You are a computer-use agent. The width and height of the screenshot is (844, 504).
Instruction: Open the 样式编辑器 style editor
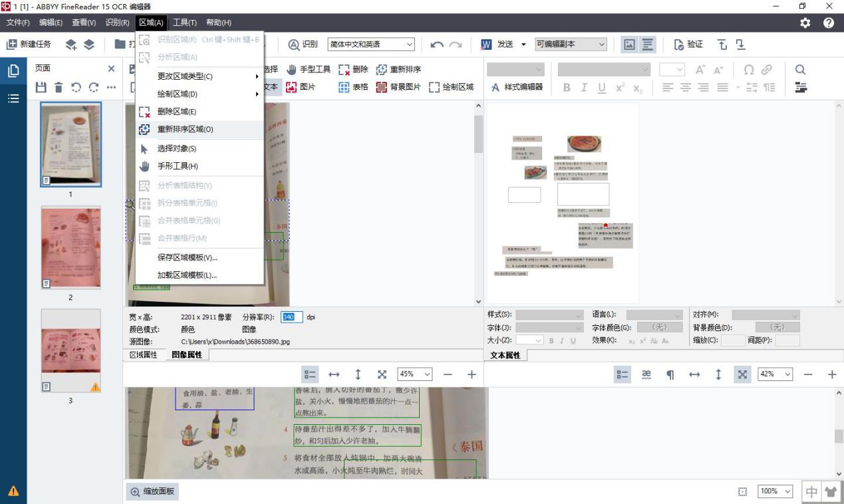click(x=517, y=87)
